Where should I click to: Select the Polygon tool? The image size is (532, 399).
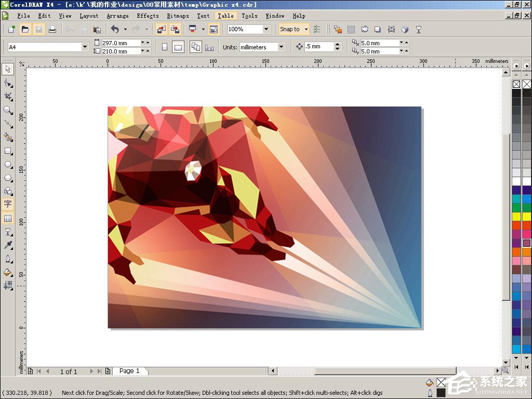tap(8, 178)
